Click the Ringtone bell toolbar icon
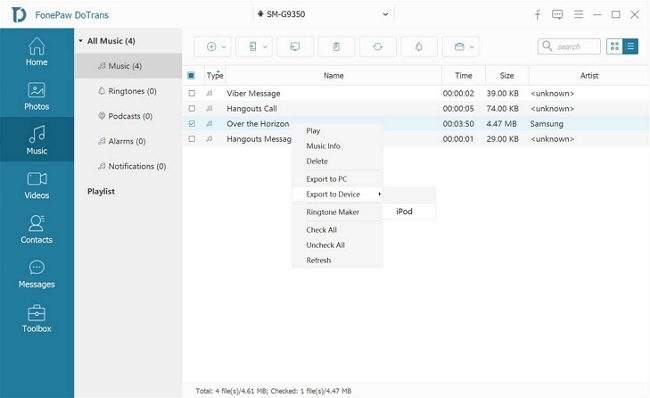The width and height of the screenshot is (650, 398). pyautogui.click(x=419, y=46)
